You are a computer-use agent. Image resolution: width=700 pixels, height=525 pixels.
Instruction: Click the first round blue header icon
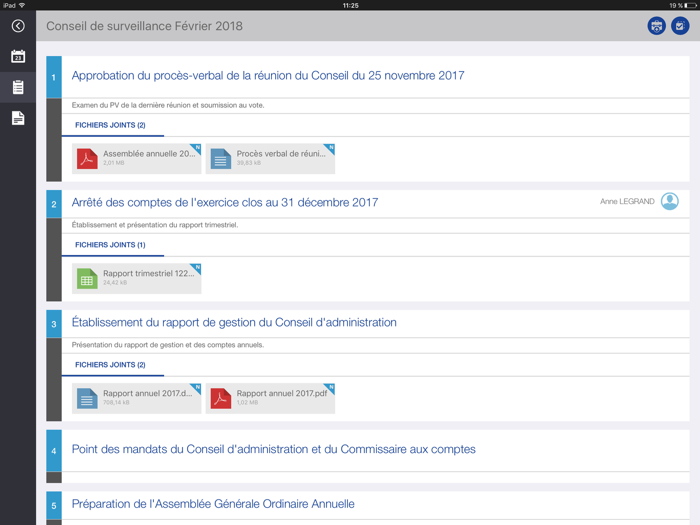point(656,26)
